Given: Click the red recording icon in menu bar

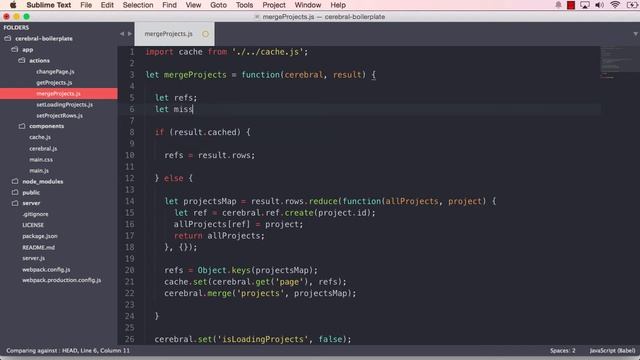Looking at the screenshot, I should click(x=571, y=5).
